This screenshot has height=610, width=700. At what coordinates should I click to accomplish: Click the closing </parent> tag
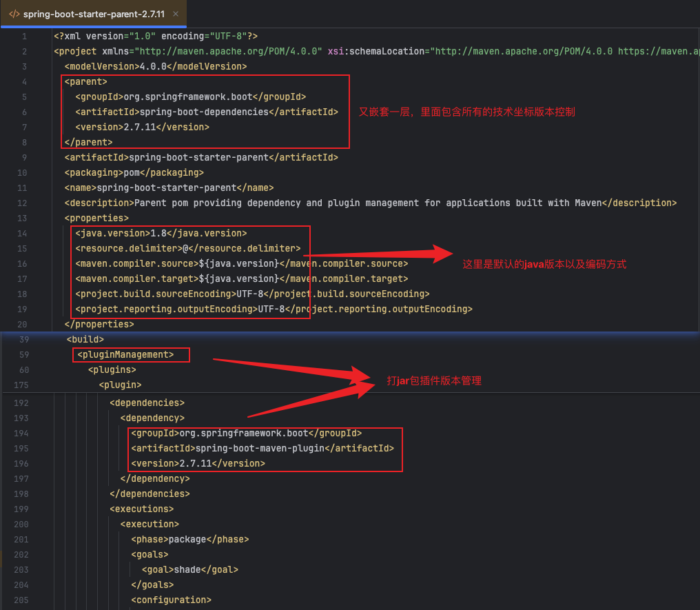tap(88, 143)
